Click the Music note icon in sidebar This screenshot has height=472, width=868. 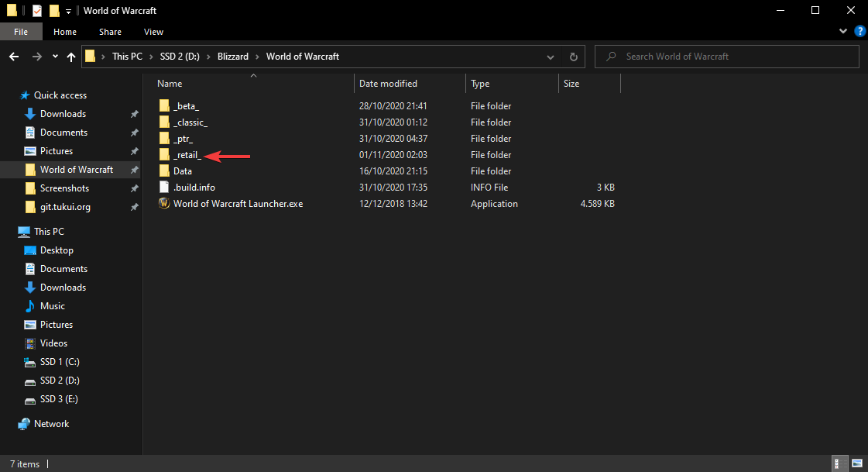point(30,306)
